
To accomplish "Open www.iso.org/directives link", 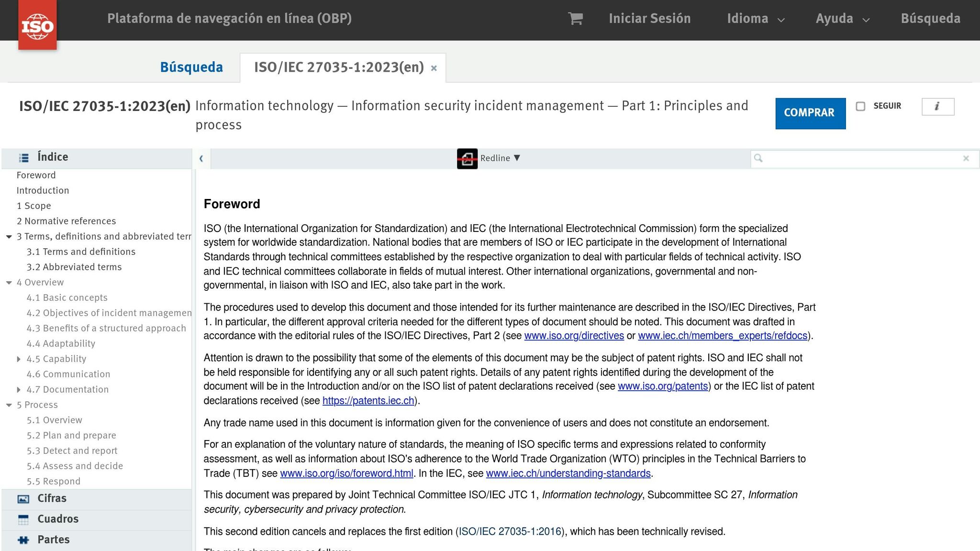I will click(574, 336).
